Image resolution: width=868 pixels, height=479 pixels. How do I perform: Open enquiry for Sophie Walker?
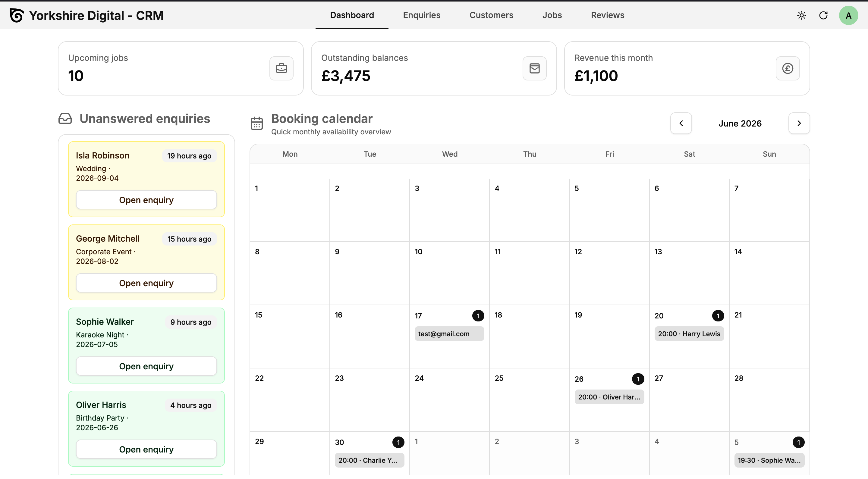click(146, 367)
